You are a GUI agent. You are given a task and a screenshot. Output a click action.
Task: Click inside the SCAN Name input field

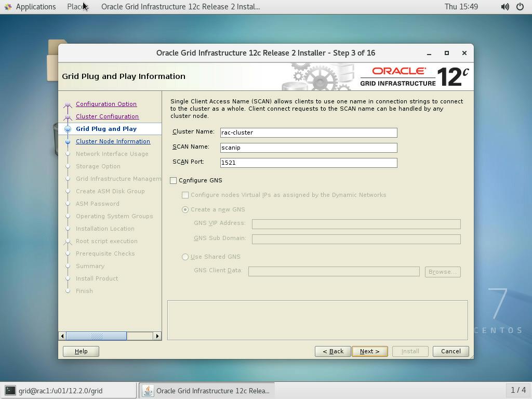click(x=308, y=148)
